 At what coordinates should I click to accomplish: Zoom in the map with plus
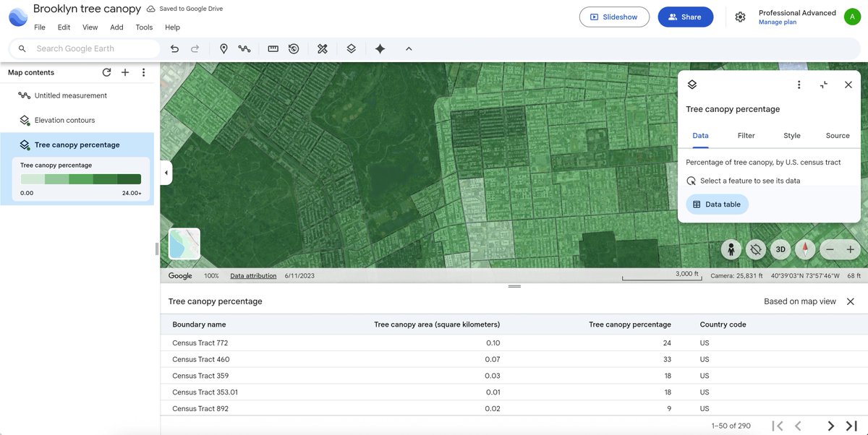click(x=851, y=249)
